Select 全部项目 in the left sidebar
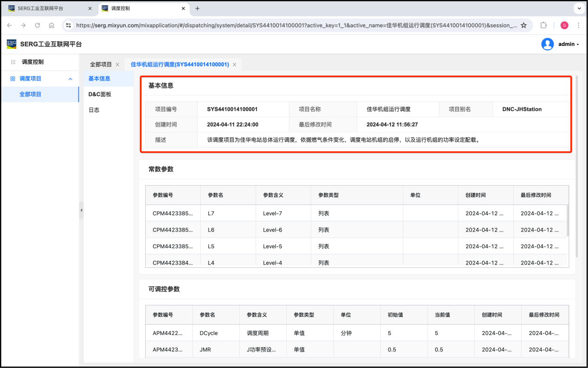 point(30,94)
